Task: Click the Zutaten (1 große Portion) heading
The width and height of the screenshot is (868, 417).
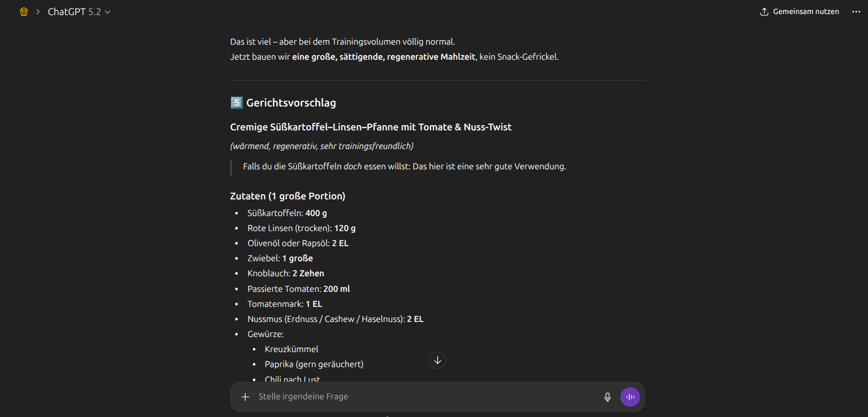Action: tap(287, 196)
